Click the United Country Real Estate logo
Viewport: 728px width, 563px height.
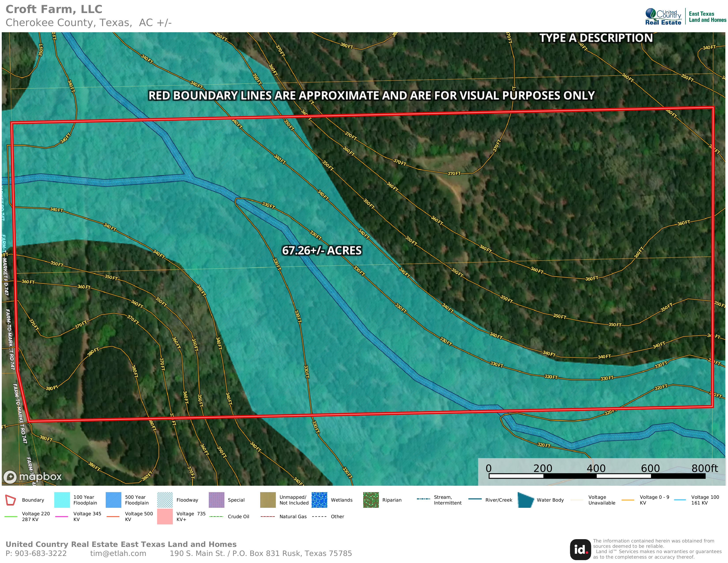[x=663, y=17]
